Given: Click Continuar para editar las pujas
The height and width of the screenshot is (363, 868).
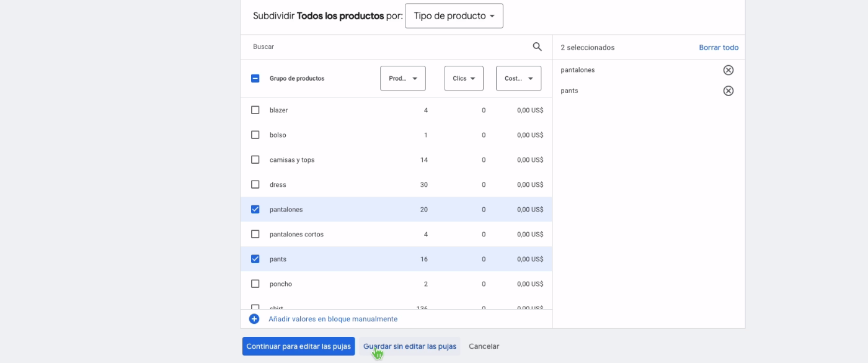Looking at the screenshot, I should [298, 346].
